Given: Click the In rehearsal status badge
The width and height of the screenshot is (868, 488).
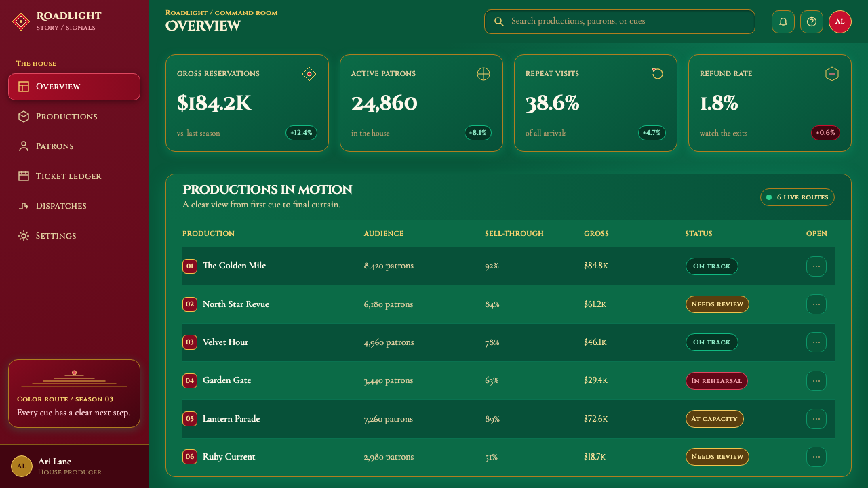Looking at the screenshot, I should tap(716, 381).
